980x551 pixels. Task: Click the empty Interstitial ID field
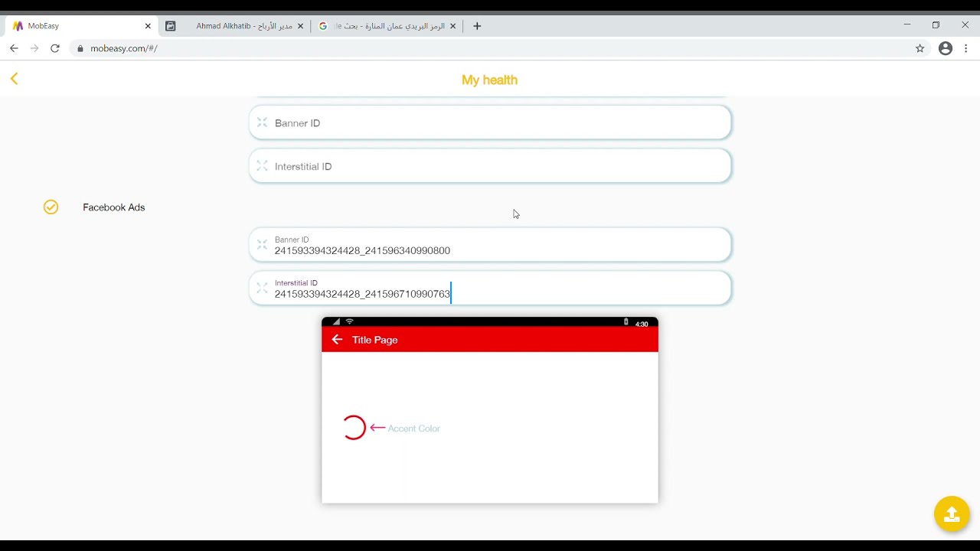pyautogui.click(x=490, y=166)
